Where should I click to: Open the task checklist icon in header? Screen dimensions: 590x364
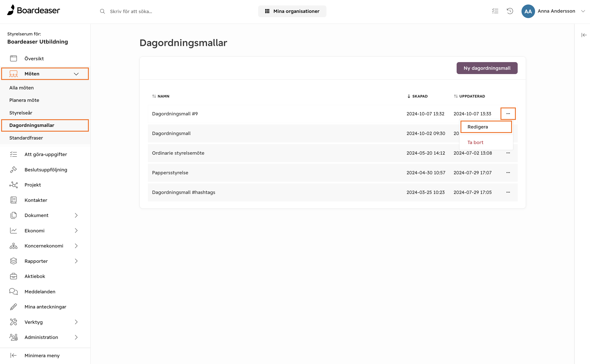click(495, 11)
